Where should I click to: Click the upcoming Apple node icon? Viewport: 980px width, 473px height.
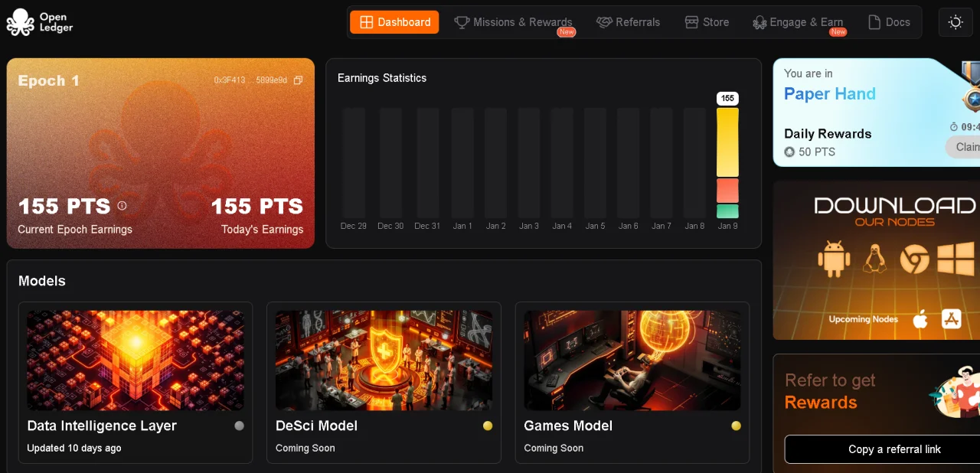(x=920, y=319)
